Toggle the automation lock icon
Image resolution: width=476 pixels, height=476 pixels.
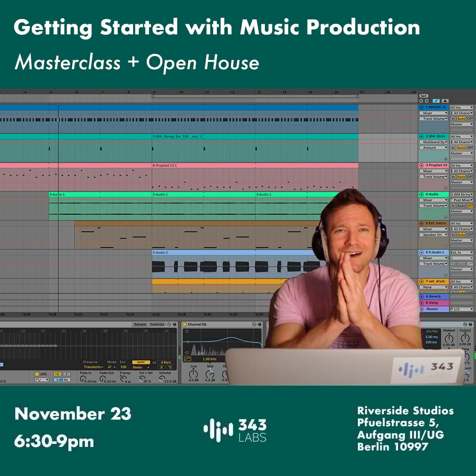[x=445, y=101]
